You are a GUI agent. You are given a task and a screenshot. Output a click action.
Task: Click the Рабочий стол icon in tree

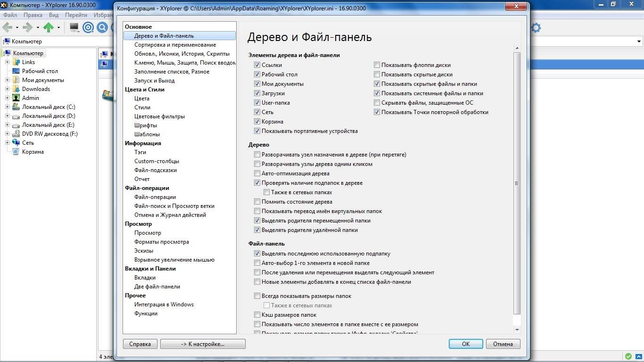[16, 71]
